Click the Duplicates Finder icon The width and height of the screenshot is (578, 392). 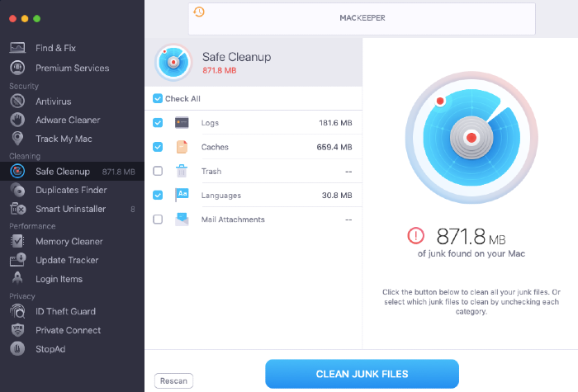point(17,190)
